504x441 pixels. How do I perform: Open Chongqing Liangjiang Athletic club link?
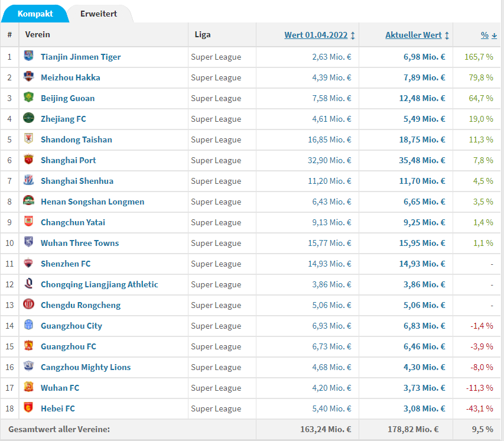99,284
